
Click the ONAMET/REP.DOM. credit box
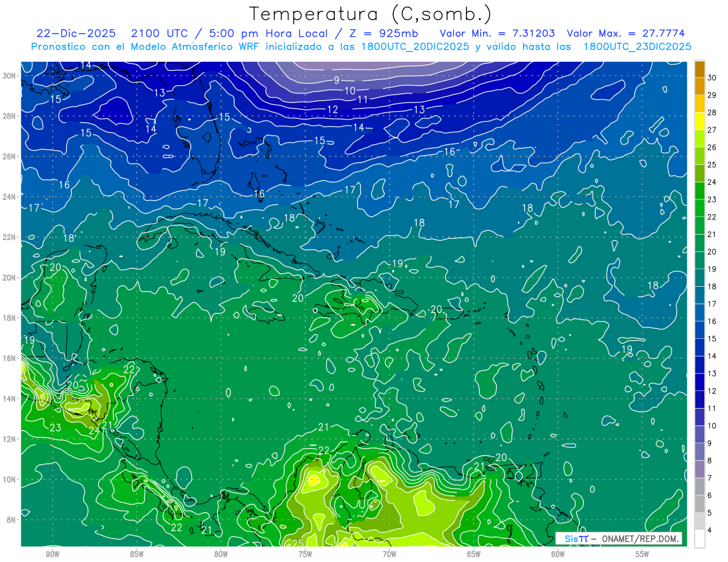coord(618,538)
